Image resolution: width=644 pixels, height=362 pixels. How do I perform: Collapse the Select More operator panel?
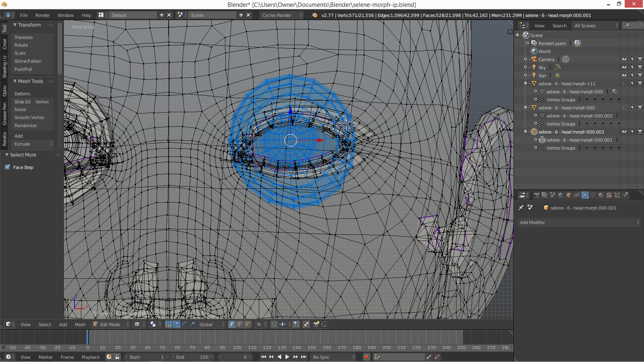(x=7, y=155)
